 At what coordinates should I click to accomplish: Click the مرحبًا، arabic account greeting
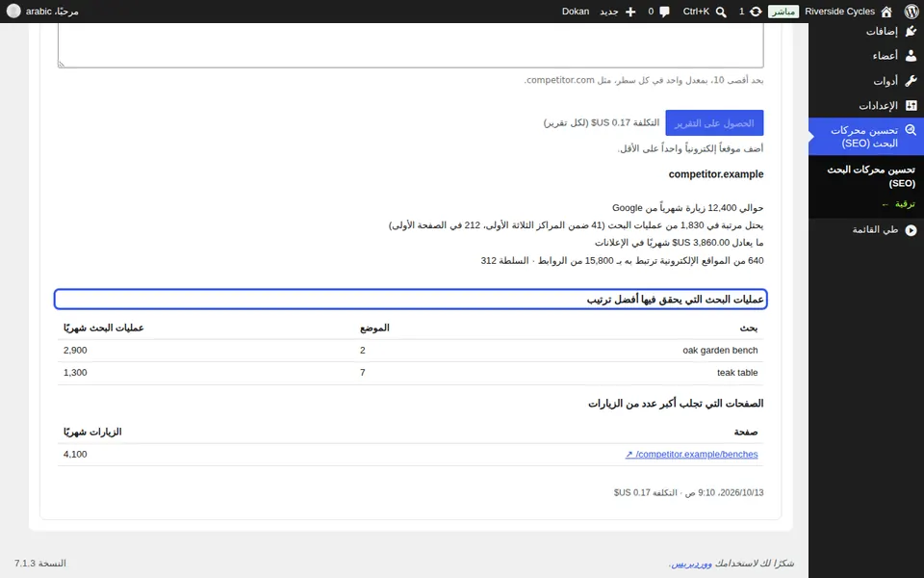click(x=52, y=12)
